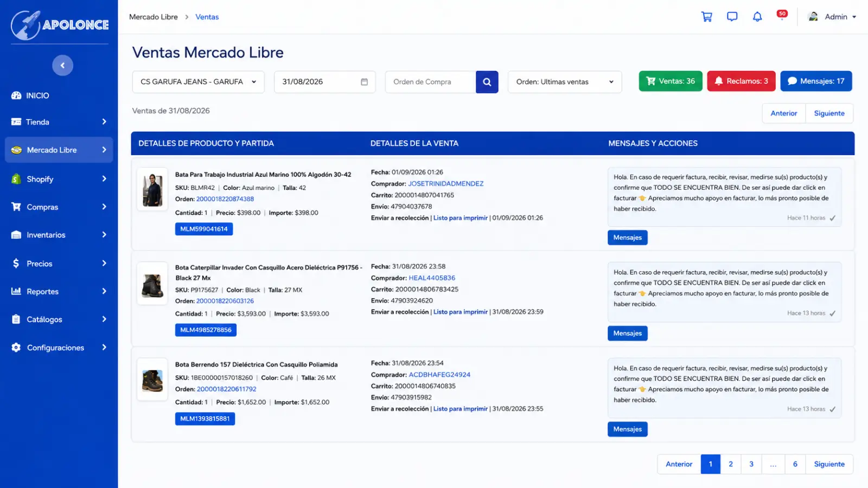Viewport: 868px width, 488px height.
Task: Click the Inventarios warehouse icon
Action: point(16,235)
